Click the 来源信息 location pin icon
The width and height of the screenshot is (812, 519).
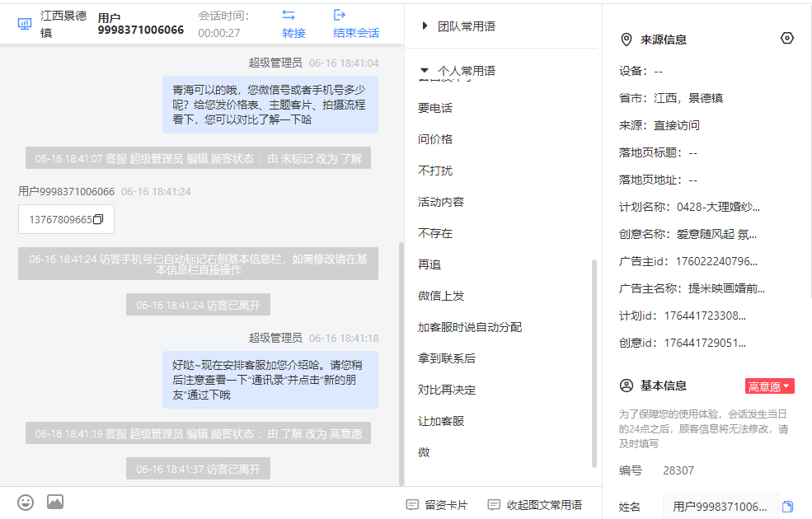pos(626,40)
